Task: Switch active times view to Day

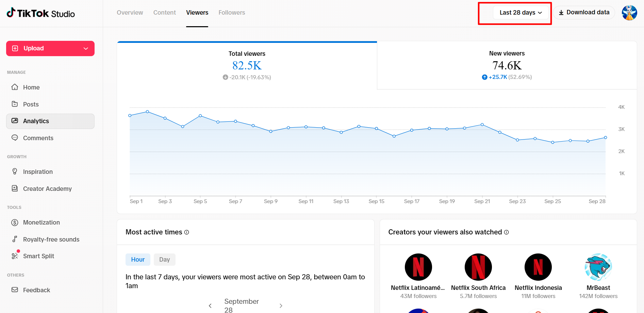Action: click(164, 260)
